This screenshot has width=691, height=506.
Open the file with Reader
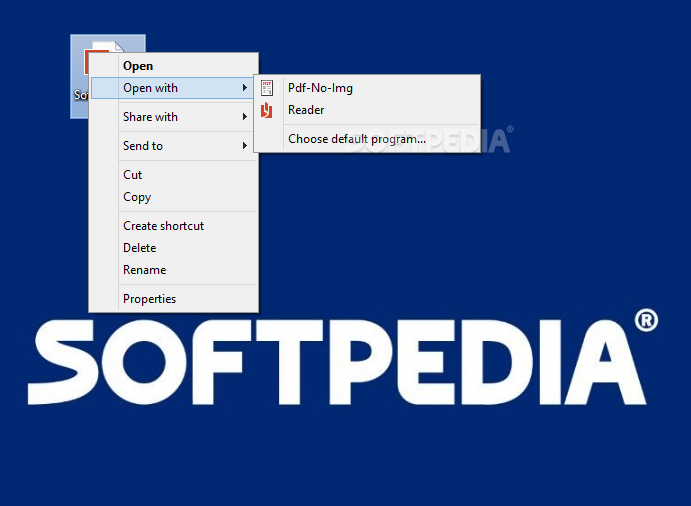coord(367,110)
